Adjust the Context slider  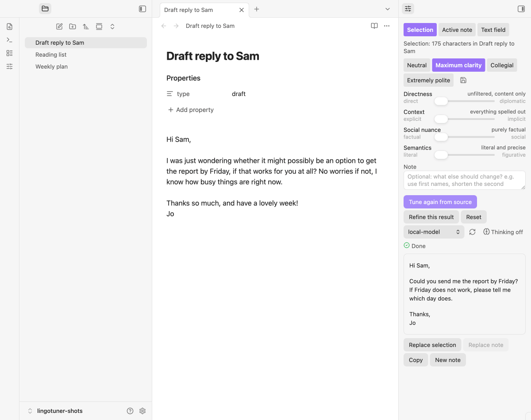click(x=464, y=119)
